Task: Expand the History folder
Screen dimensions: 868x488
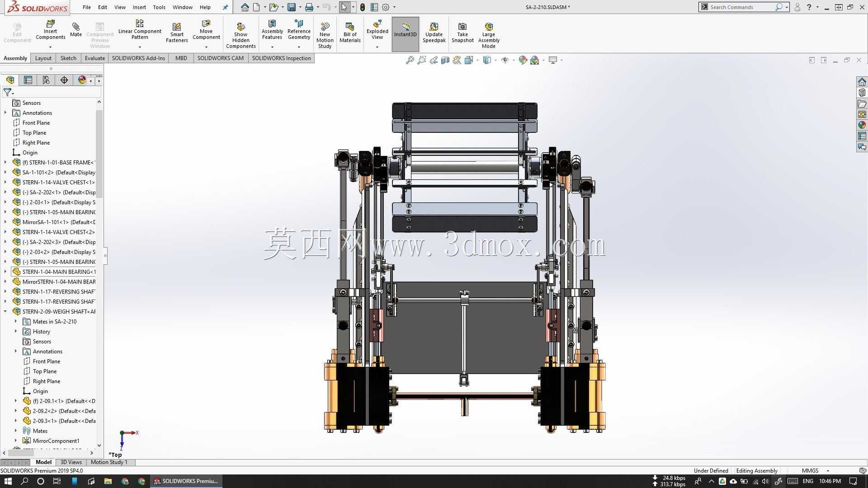Action: tap(16, 332)
